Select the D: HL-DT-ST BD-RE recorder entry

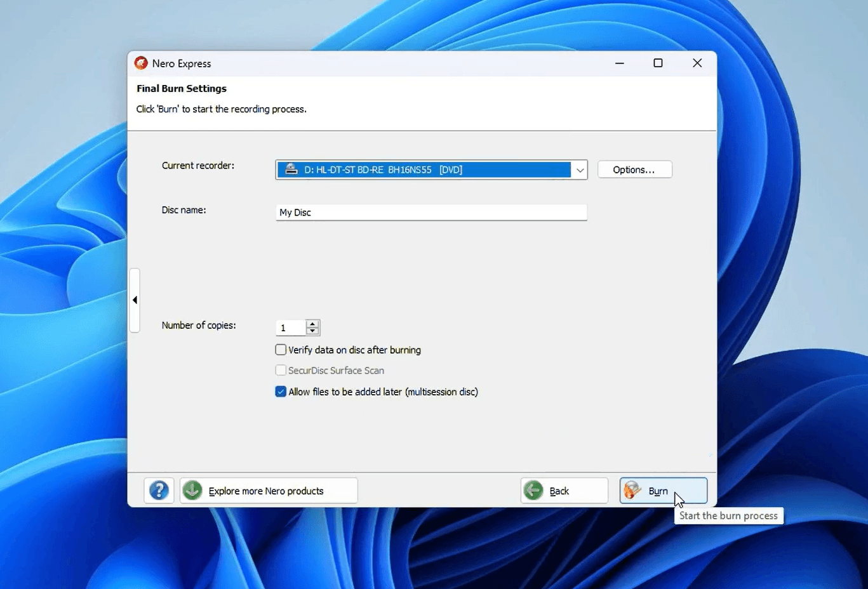click(x=424, y=170)
